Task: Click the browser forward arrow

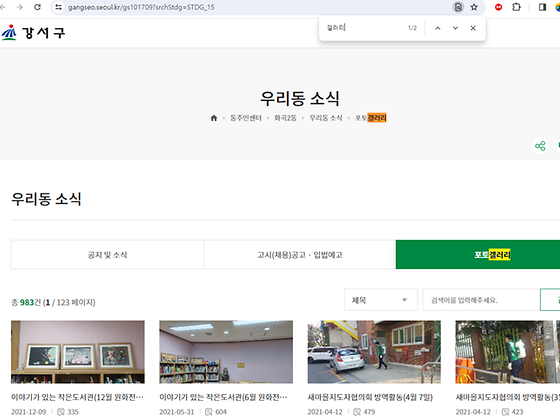Action: click(20, 7)
